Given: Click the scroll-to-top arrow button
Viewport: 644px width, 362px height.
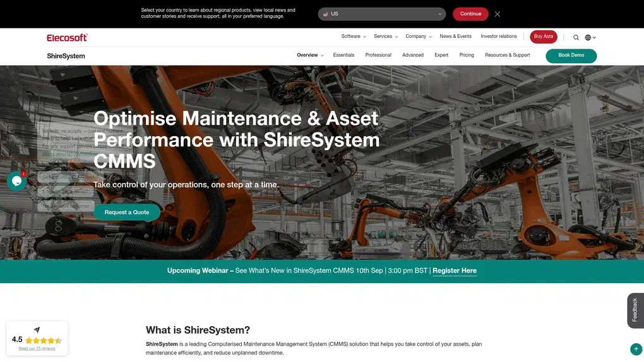Looking at the screenshot, I should 636,349.
